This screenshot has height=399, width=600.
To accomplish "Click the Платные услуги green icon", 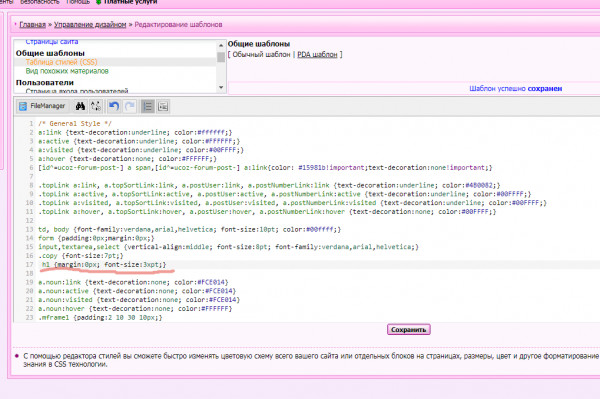I will point(98,2).
